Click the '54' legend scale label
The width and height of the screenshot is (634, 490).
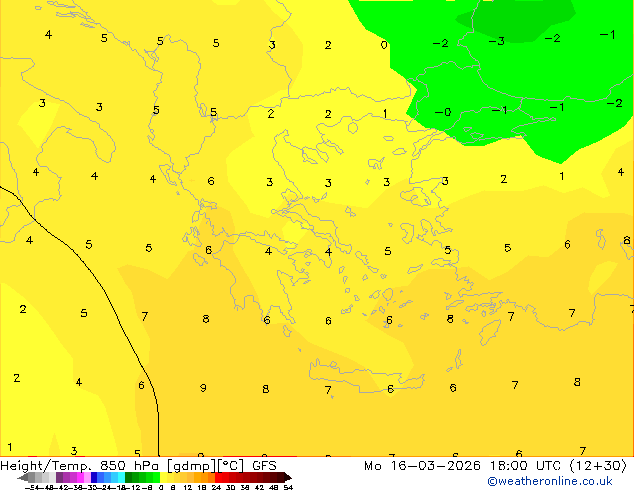click(x=288, y=487)
